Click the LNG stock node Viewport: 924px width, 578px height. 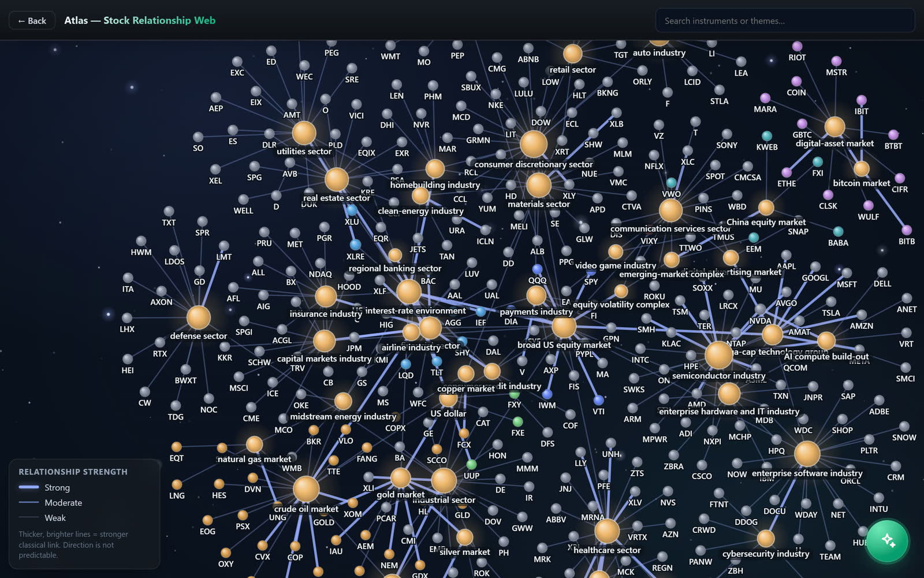(x=177, y=484)
